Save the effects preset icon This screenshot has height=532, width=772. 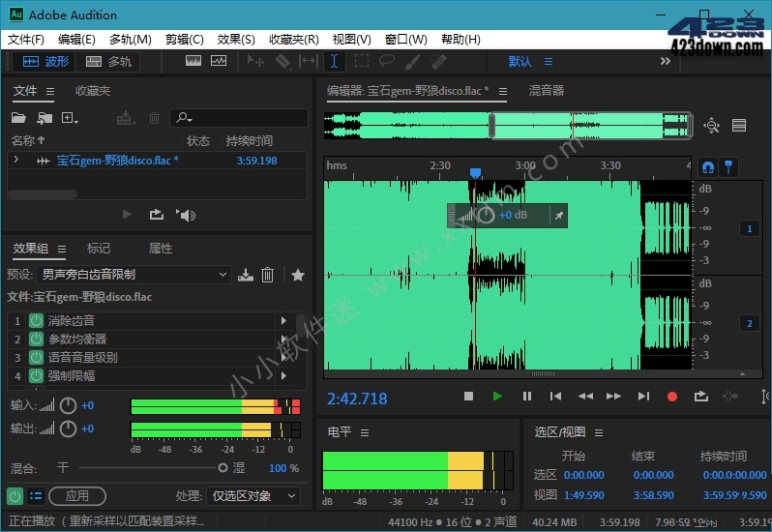246,275
